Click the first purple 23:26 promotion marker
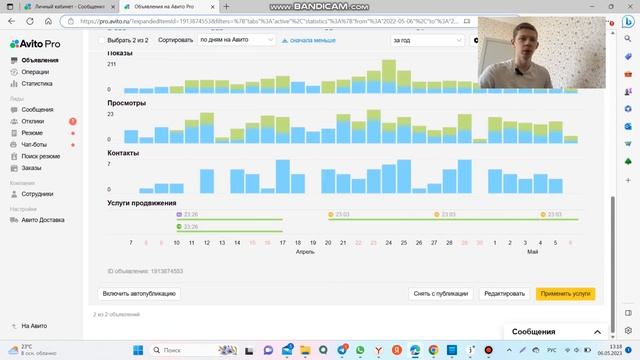The image size is (640, 360). 179,214
